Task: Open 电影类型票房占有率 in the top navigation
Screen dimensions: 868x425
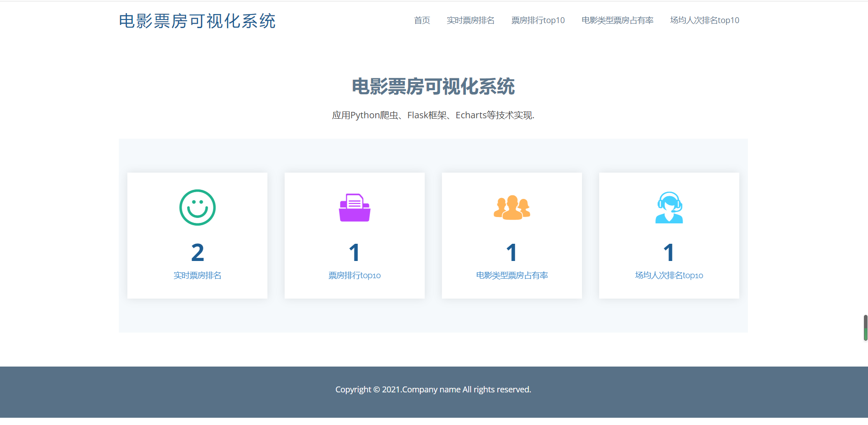Action: (617, 20)
